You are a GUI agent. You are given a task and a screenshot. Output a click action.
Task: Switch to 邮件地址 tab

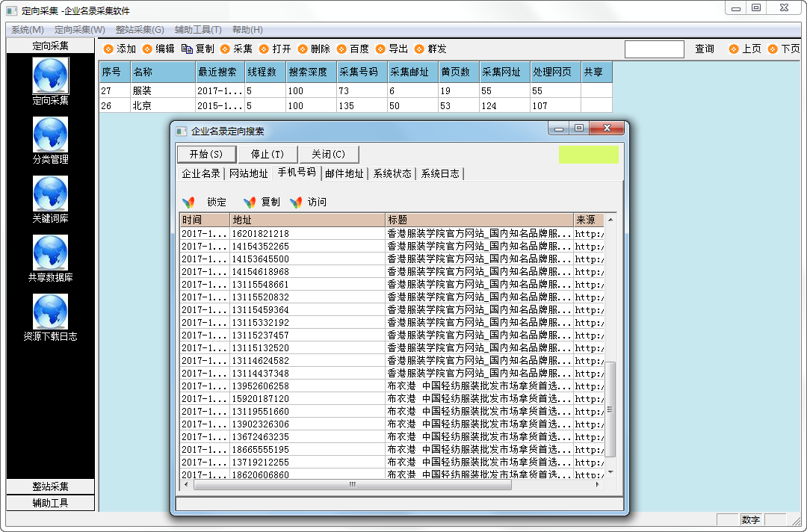(344, 173)
